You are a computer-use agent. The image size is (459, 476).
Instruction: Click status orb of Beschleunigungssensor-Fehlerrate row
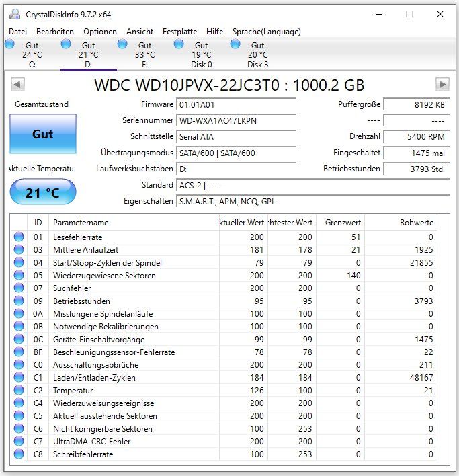tap(19, 352)
